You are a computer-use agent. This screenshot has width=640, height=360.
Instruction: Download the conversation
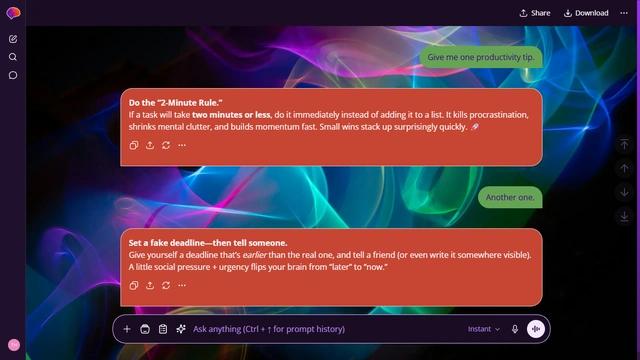(x=586, y=13)
